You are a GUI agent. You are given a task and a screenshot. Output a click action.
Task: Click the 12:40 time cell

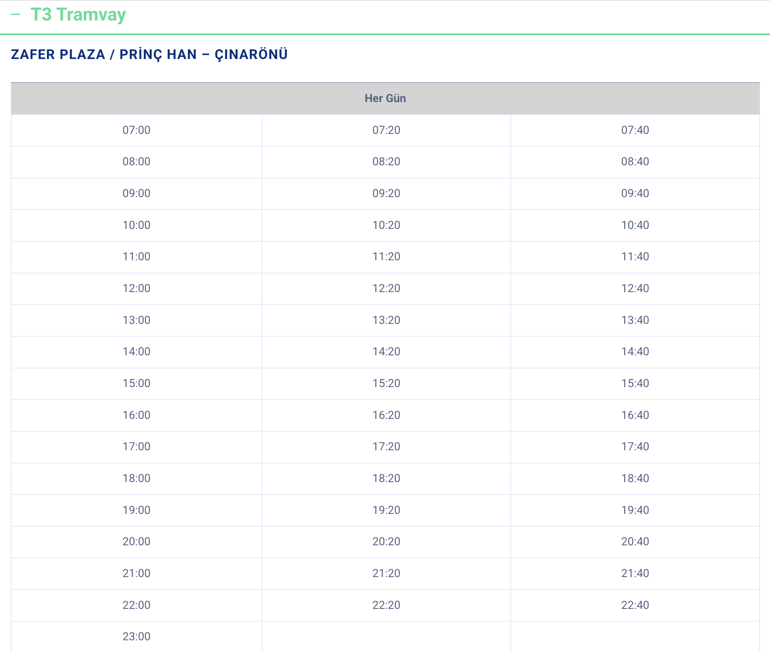635,288
